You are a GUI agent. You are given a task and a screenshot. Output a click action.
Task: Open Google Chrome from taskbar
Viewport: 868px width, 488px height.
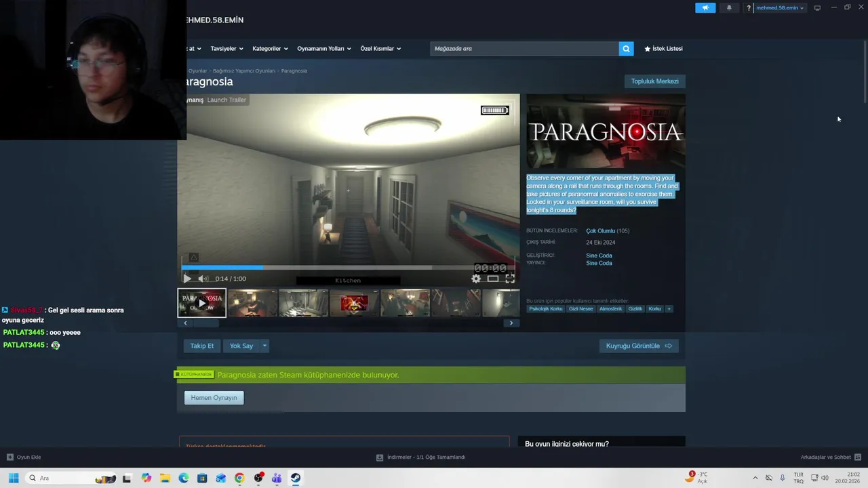coord(239,478)
